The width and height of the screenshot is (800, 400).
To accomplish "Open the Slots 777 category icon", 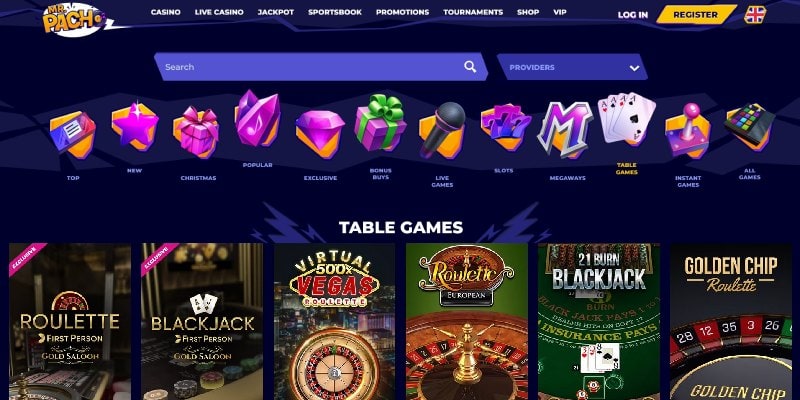I will pyautogui.click(x=505, y=127).
